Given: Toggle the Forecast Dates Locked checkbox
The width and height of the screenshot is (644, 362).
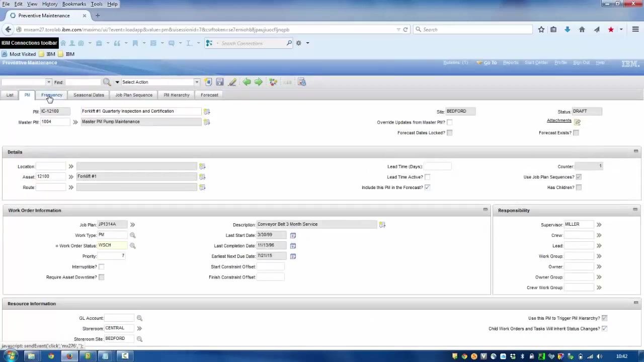Looking at the screenshot, I should (x=450, y=133).
